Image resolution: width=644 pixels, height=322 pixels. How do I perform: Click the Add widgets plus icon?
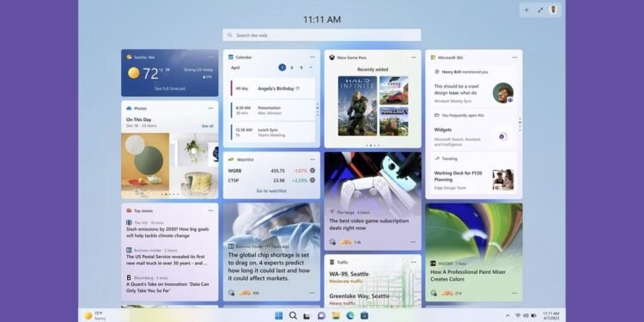526,9
